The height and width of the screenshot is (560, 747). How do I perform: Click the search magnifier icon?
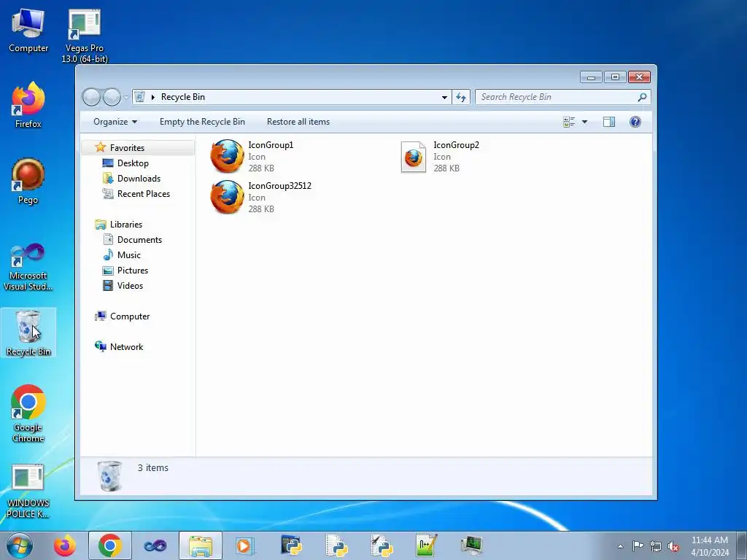pos(642,97)
